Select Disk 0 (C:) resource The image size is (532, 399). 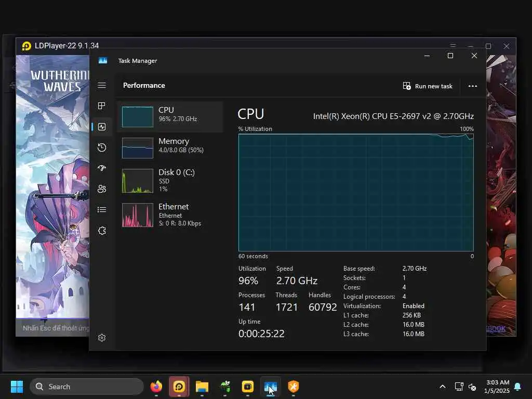[170, 180]
